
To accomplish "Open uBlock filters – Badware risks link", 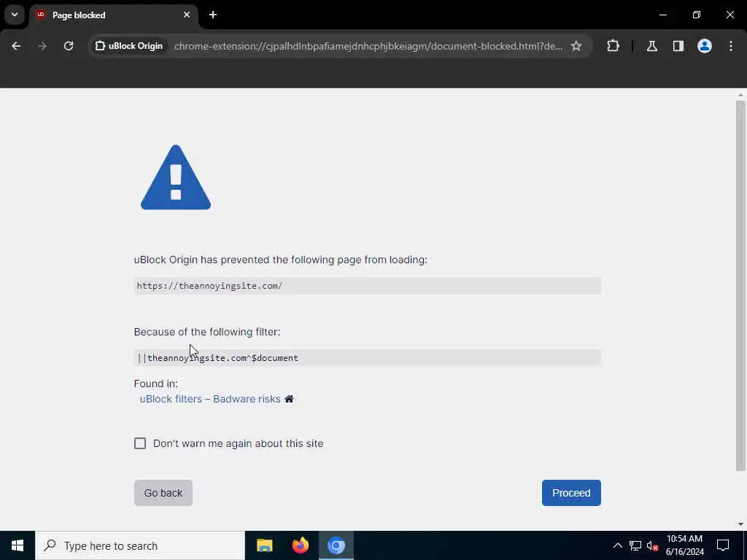I will (210, 399).
